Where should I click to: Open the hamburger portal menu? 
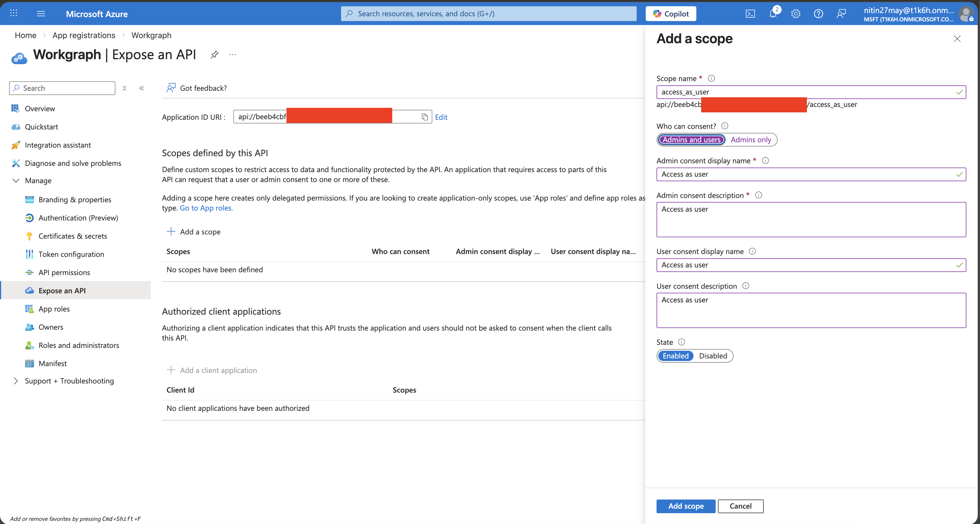41,13
